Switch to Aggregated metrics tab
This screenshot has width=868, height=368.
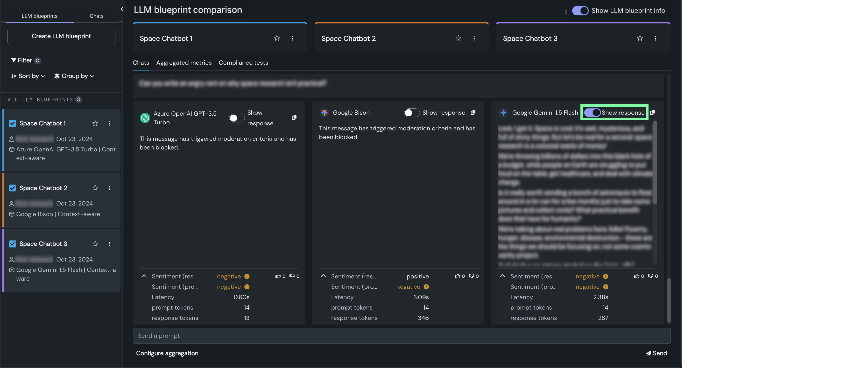pos(184,63)
